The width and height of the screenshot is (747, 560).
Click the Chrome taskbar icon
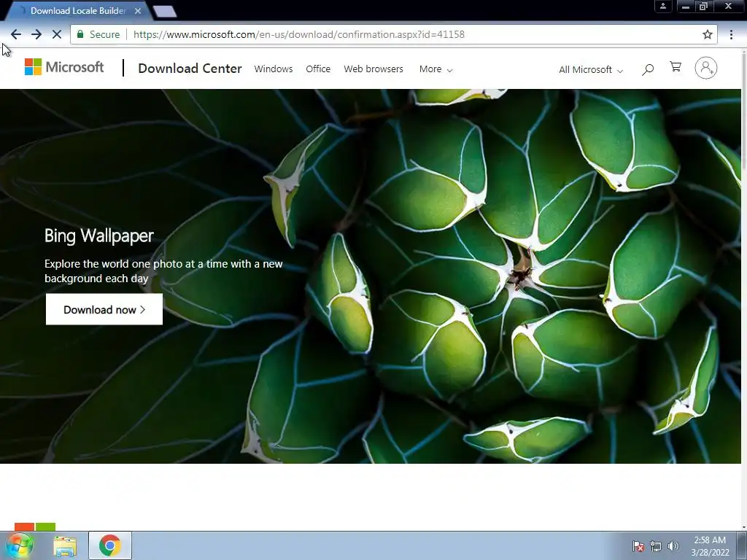110,545
